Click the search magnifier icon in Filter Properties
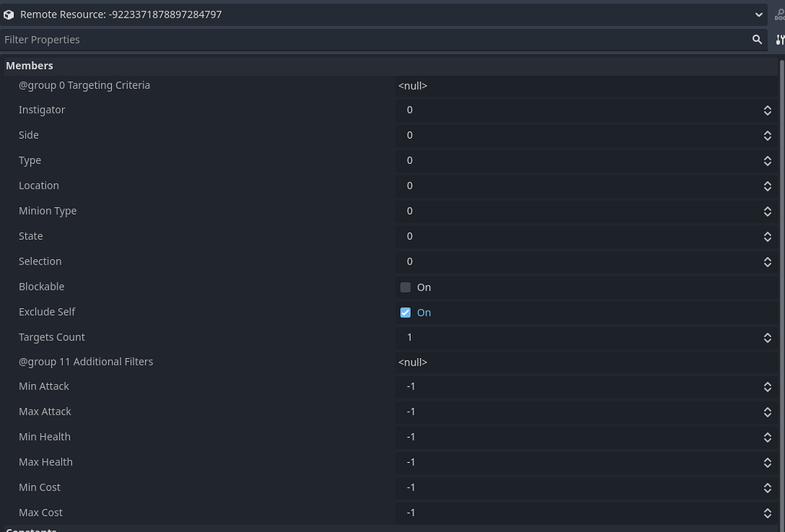The width and height of the screenshot is (785, 532). (x=757, y=40)
